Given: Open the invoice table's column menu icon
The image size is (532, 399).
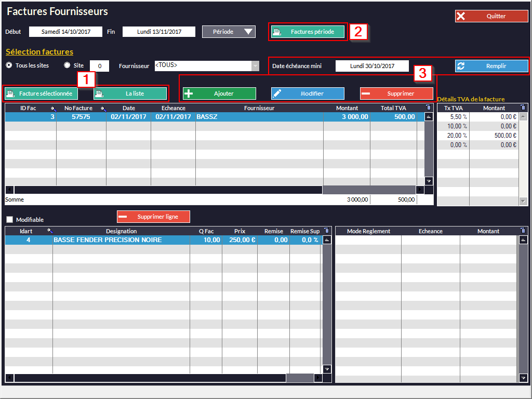Looking at the screenshot, I should 428,108.
